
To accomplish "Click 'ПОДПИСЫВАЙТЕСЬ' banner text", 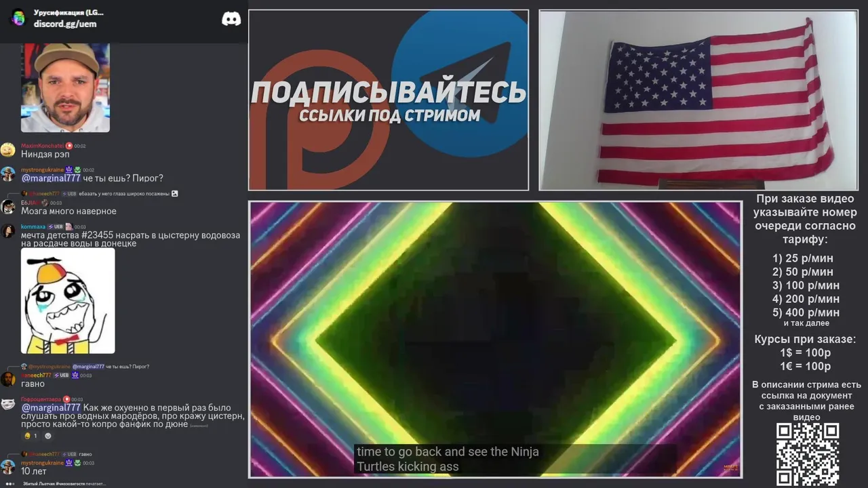I will pos(389,92).
